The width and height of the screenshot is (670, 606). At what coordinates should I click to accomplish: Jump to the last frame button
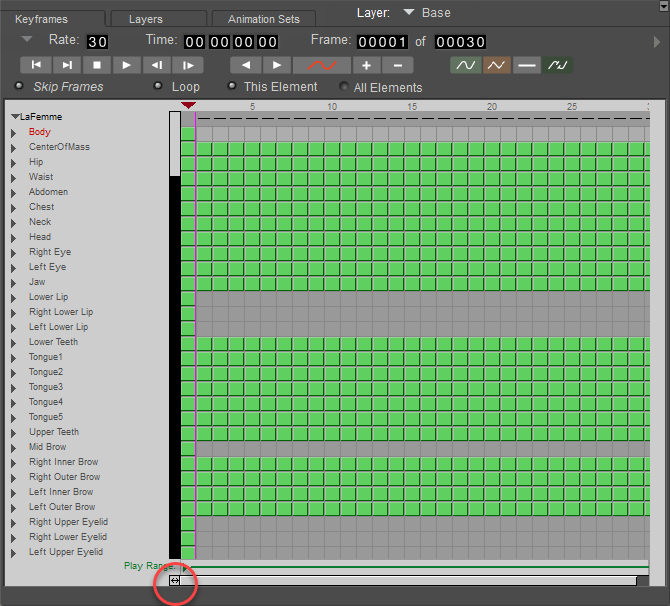pyautogui.click(x=66, y=65)
